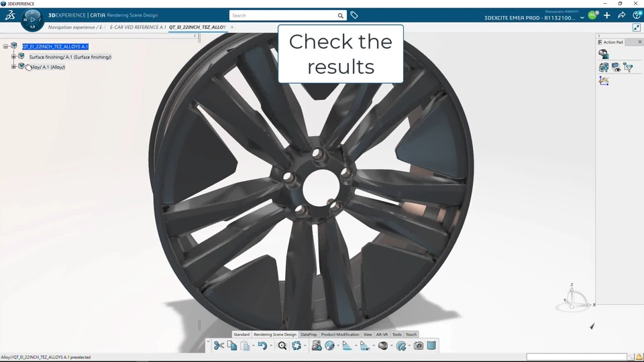The height and width of the screenshot is (362, 644).
Task: Open dropdown arrow next to spotlight icon
Action: pyautogui.click(x=356, y=346)
